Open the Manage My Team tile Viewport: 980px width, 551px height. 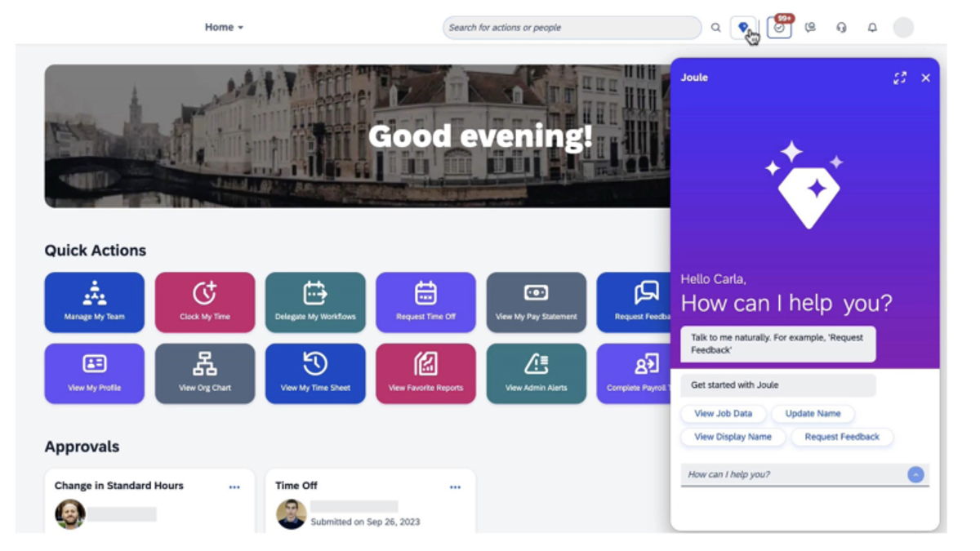coord(95,302)
